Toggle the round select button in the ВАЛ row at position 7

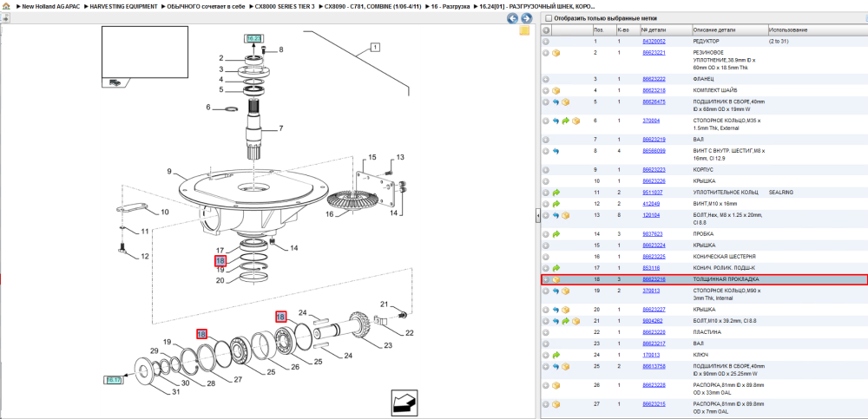coord(546,140)
